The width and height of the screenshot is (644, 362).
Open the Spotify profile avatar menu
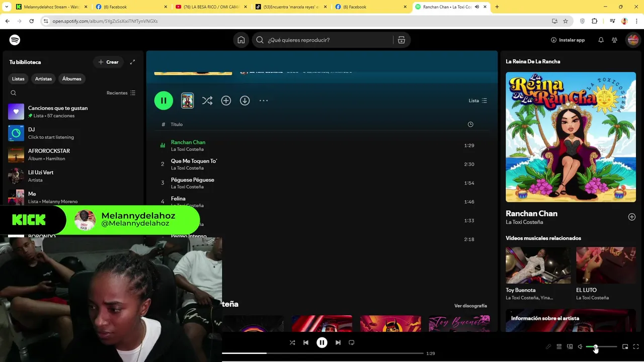click(633, 40)
